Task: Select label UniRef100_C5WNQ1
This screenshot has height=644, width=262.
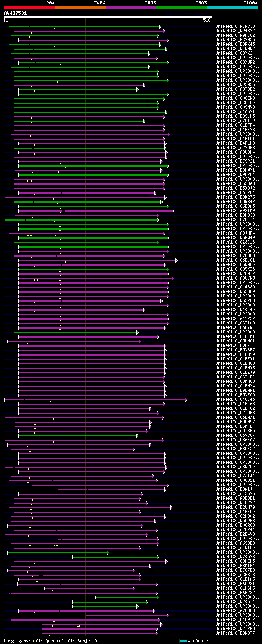Action: pos(235,341)
